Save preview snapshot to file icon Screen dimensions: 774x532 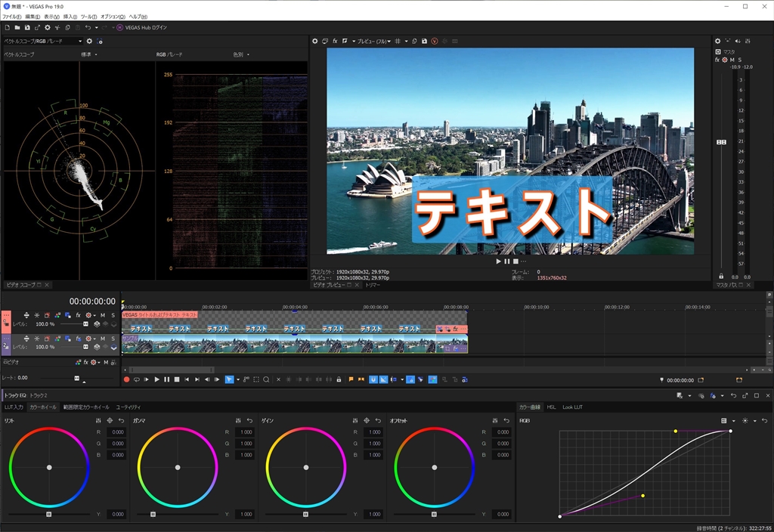(425, 41)
